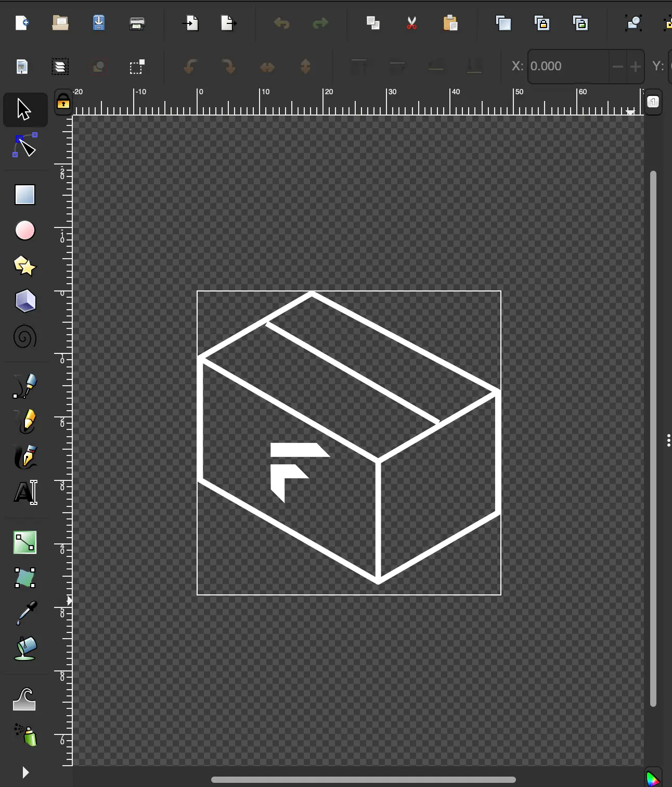Zoom to fit selection icon

point(634,23)
